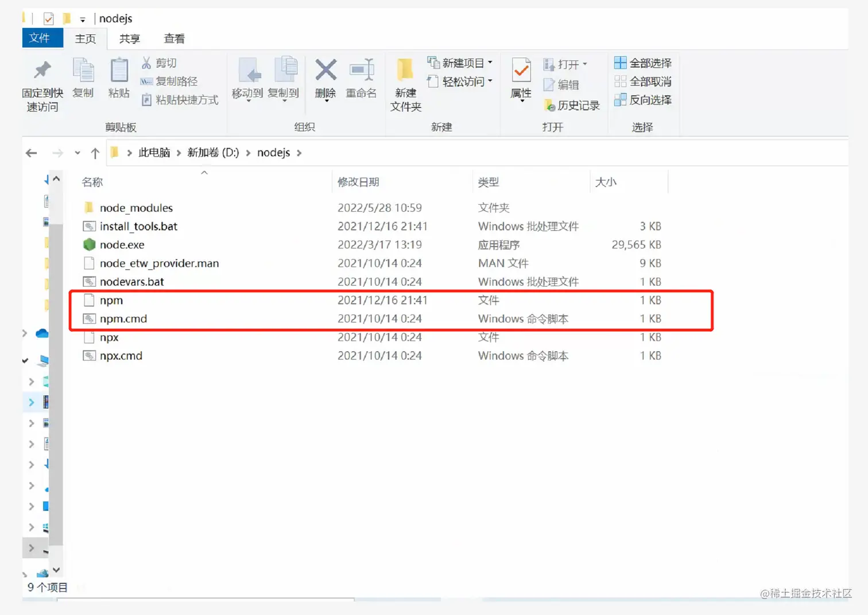This screenshot has height=615, width=868.
Task: Click the MAN 文件 type cell
Action: tap(503, 263)
